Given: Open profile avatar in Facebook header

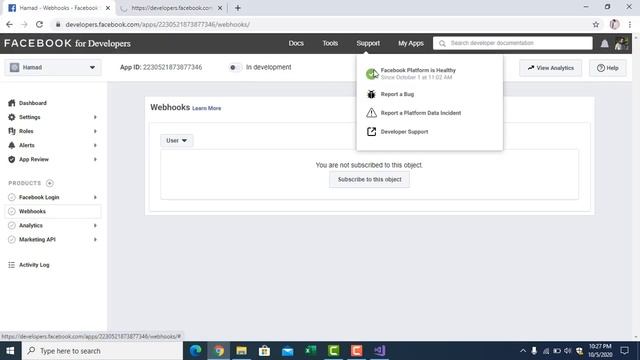Looking at the screenshot, I should coord(621,43).
